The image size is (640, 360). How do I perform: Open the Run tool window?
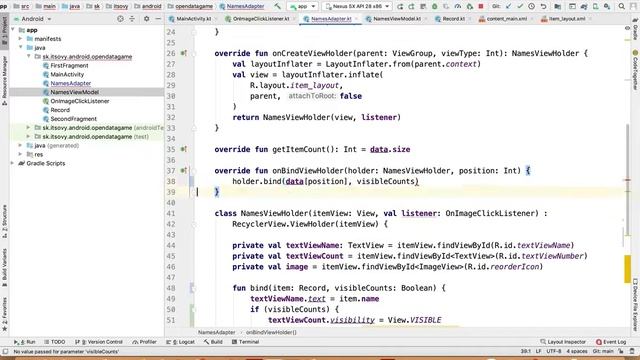(24, 342)
